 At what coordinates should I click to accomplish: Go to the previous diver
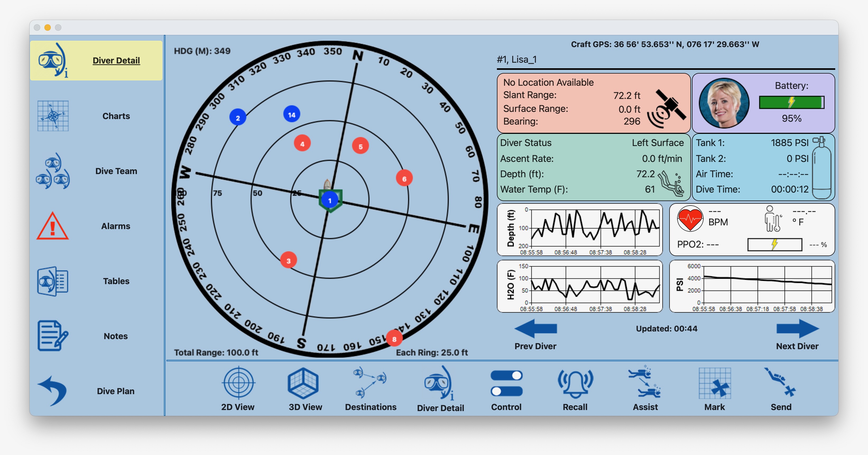(x=535, y=335)
